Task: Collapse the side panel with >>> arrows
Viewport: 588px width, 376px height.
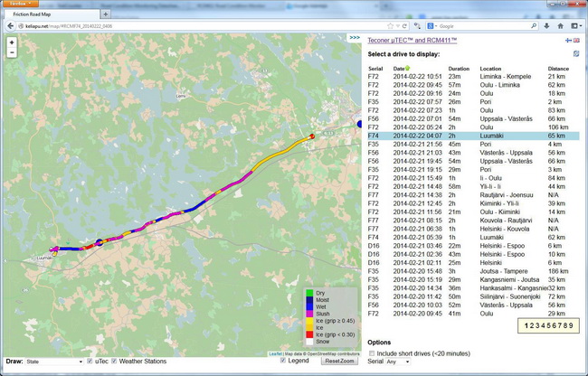Action: 355,38
